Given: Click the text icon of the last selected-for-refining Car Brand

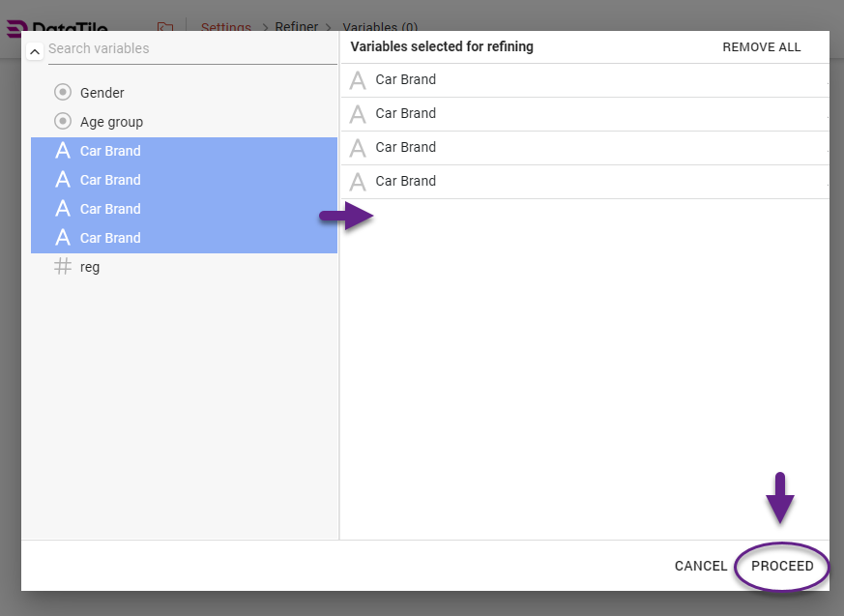Looking at the screenshot, I should 358,182.
